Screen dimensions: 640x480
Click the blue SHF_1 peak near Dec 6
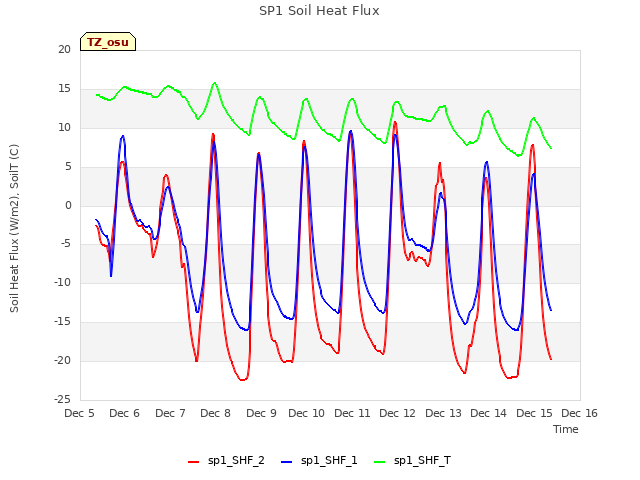click(122, 136)
